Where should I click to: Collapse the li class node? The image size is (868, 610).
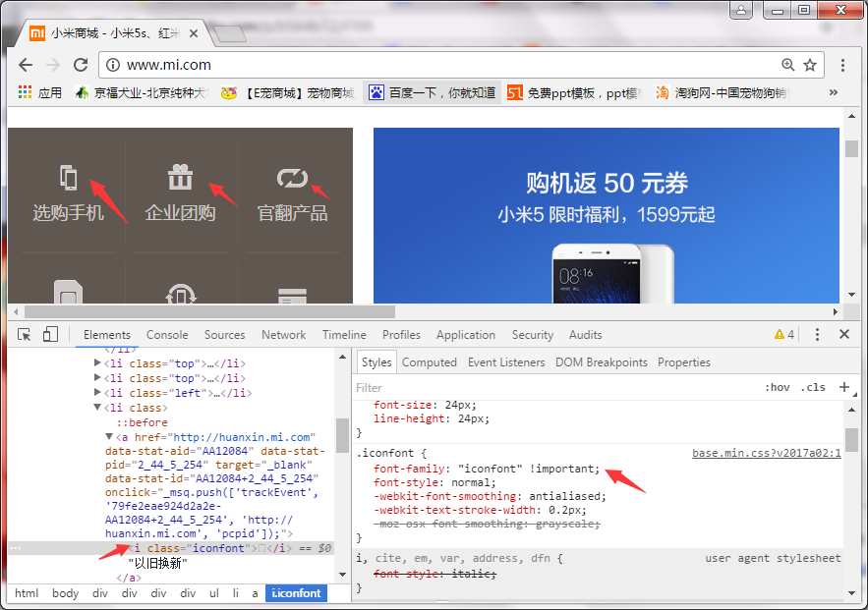(97, 407)
